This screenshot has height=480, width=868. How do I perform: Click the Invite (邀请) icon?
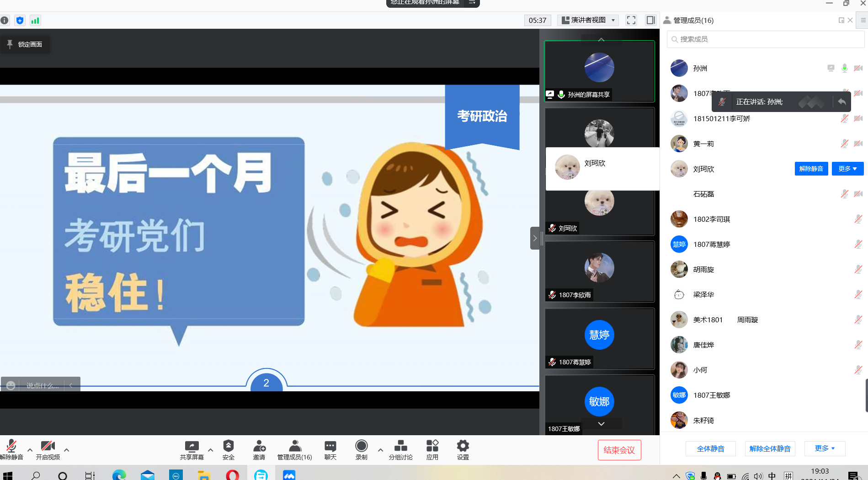click(x=259, y=446)
